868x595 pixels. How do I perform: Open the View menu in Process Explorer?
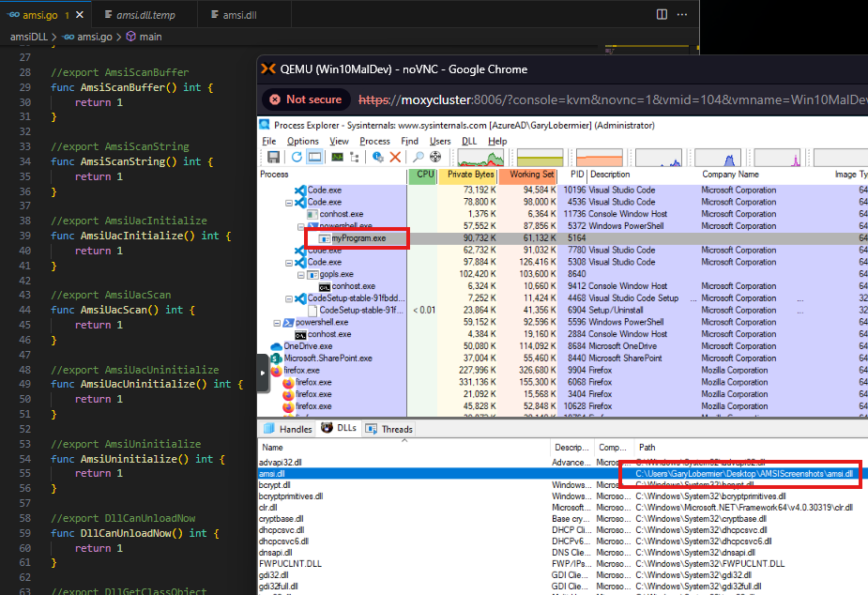click(340, 141)
